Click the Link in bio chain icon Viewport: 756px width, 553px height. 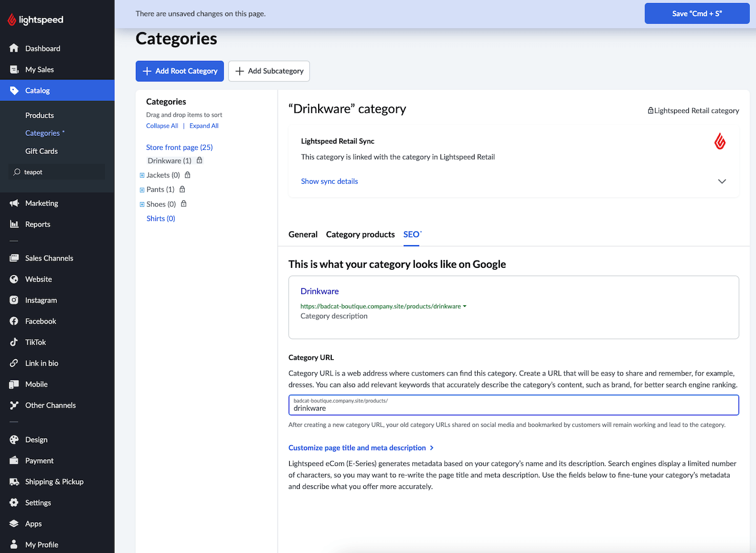(14, 363)
